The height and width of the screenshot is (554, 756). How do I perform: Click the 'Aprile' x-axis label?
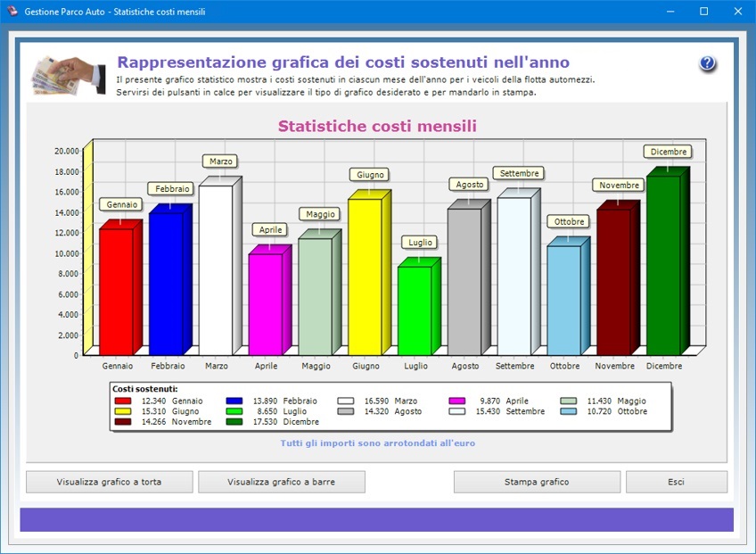(x=267, y=366)
